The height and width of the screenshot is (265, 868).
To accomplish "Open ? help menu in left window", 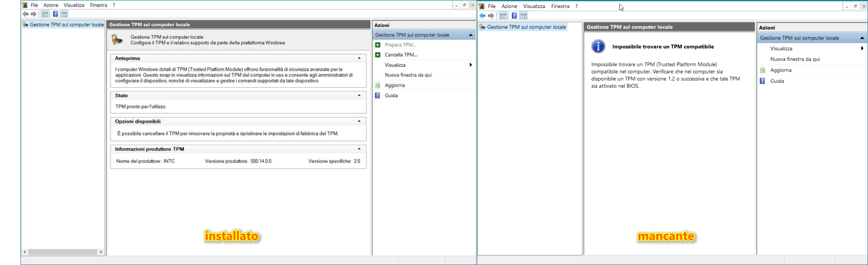I will [114, 5].
